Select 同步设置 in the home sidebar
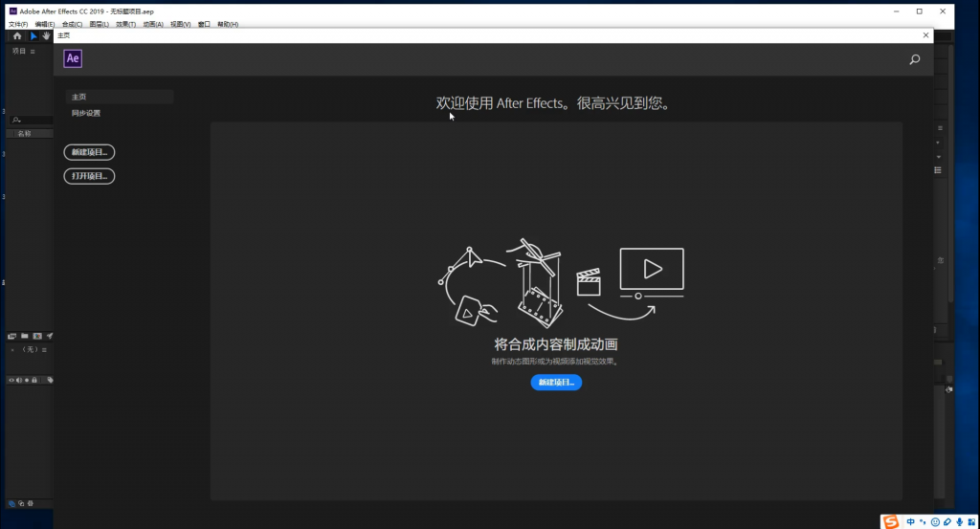Viewport: 980px width, 529px height. (x=86, y=113)
